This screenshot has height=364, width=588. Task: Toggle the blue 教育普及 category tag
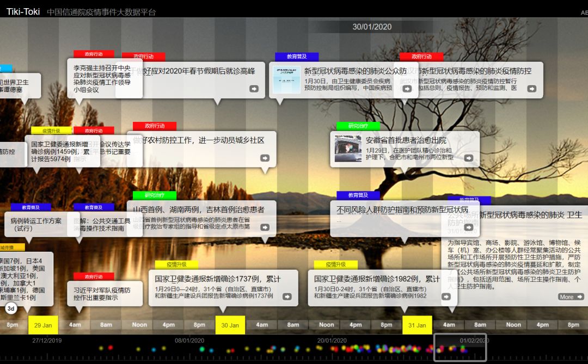point(297,55)
